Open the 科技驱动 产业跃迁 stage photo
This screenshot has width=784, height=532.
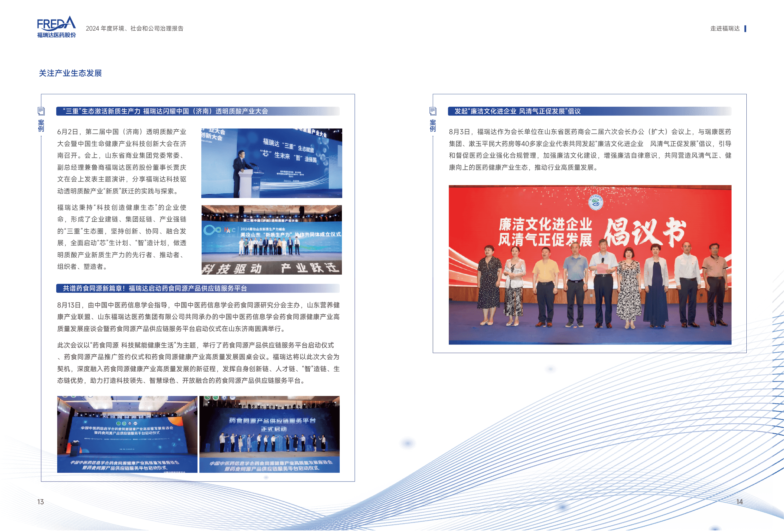click(271, 240)
